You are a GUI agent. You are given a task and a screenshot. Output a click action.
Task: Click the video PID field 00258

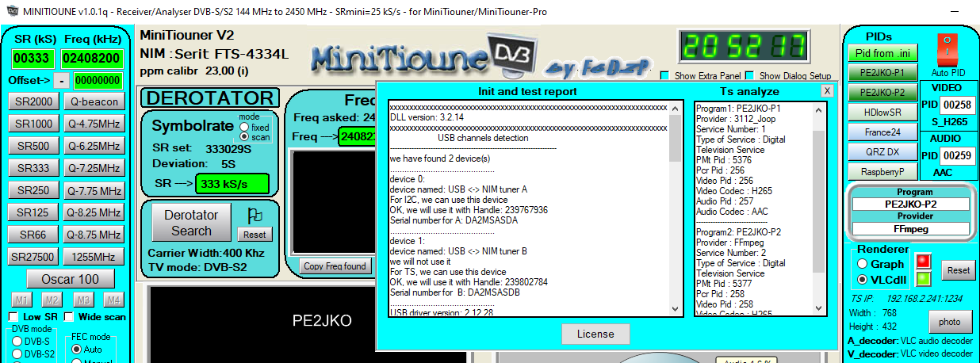(958, 105)
